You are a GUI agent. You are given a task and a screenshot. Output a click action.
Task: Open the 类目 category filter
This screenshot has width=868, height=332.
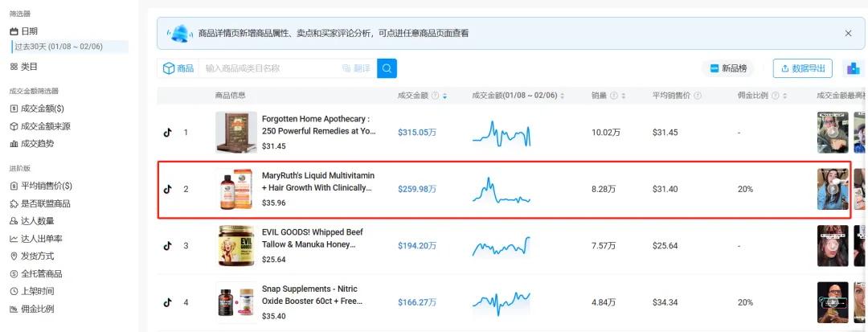pyautogui.click(x=23, y=67)
